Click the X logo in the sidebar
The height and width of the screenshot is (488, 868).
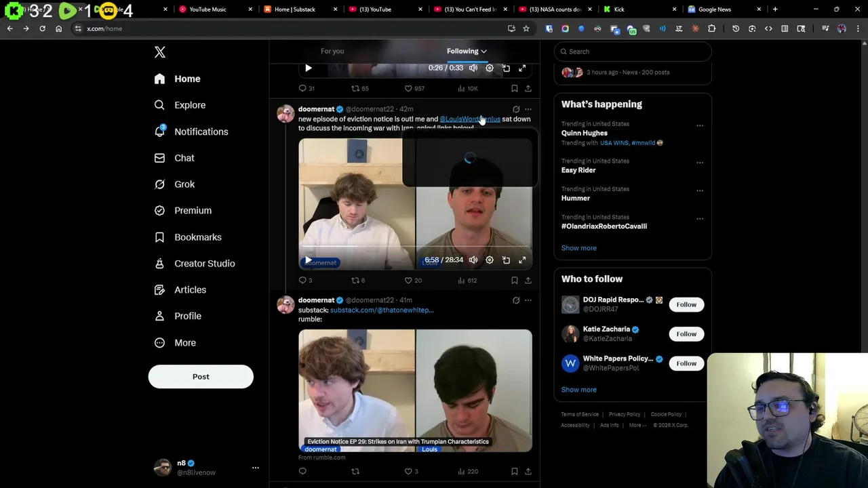click(x=160, y=52)
